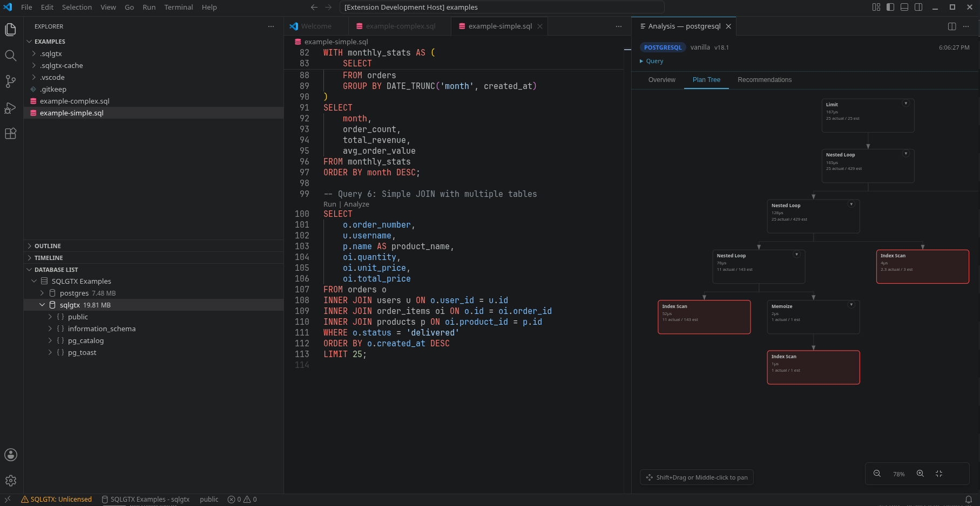Image resolution: width=980 pixels, height=506 pixels.
Task: Close the example-simple.sql tab
Action: (540, 26)
